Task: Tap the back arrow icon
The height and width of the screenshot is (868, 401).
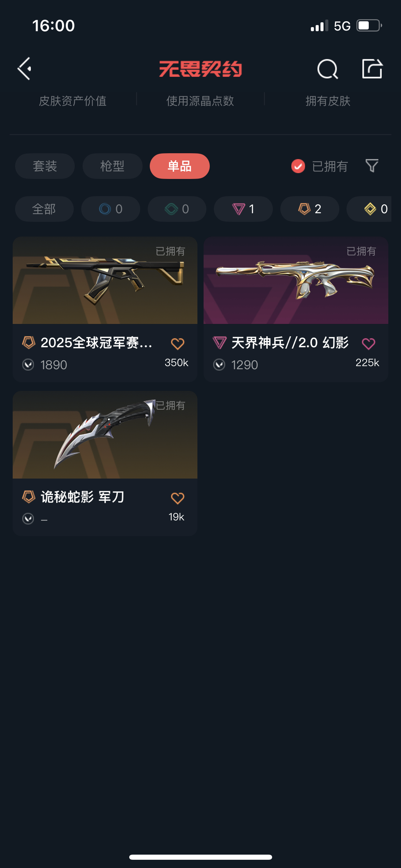Action: click(x=25, y=69)
